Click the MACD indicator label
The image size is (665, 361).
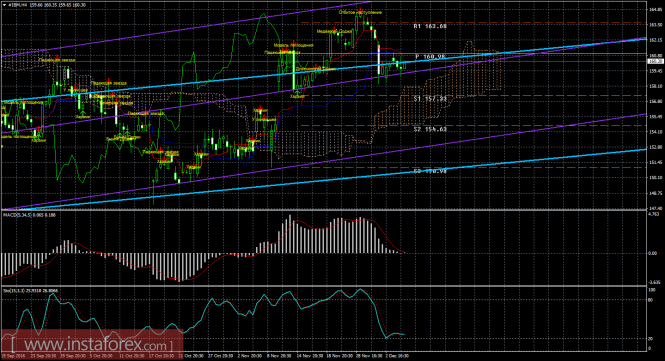coord(29,215)
